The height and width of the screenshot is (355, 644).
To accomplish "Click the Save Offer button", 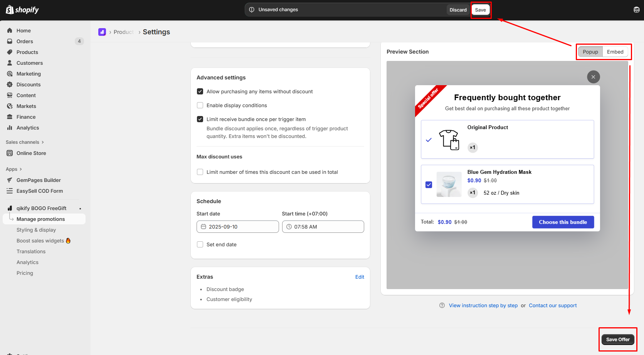I will click(x=617, y=340).
